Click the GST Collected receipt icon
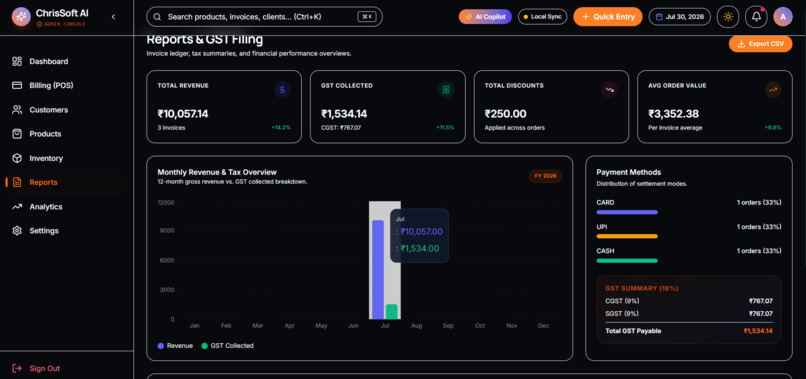806x379 pixels. coord(446,90)
